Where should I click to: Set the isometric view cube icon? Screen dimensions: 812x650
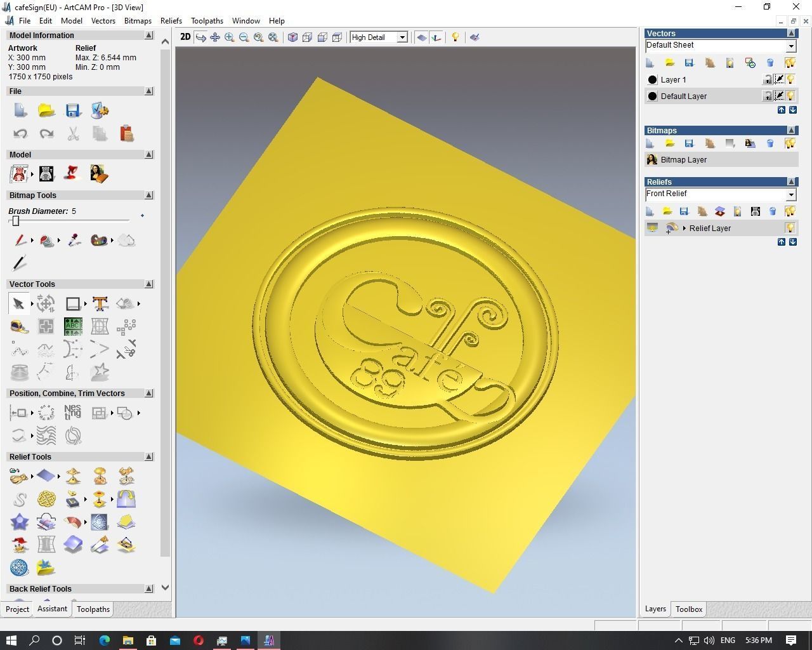click(292, 37)
